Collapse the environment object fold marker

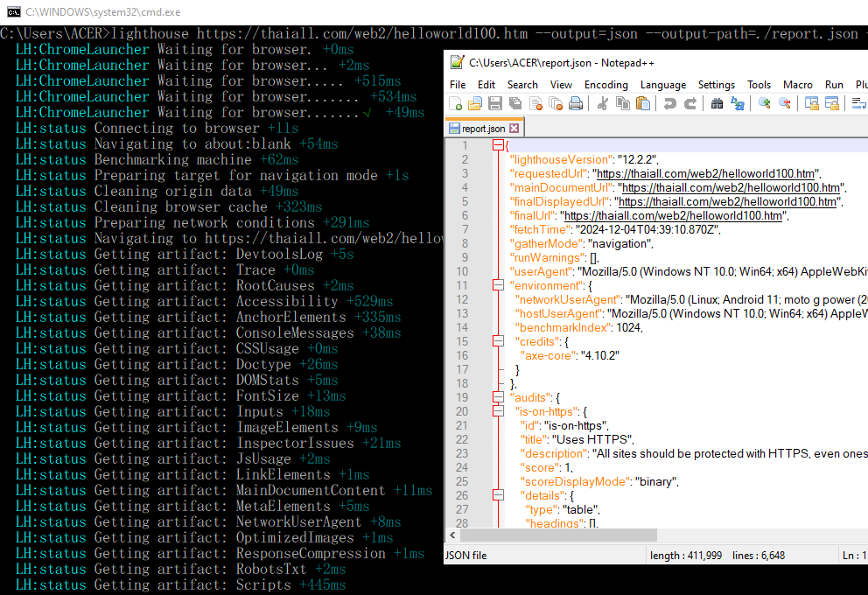[x=499, y=285]
